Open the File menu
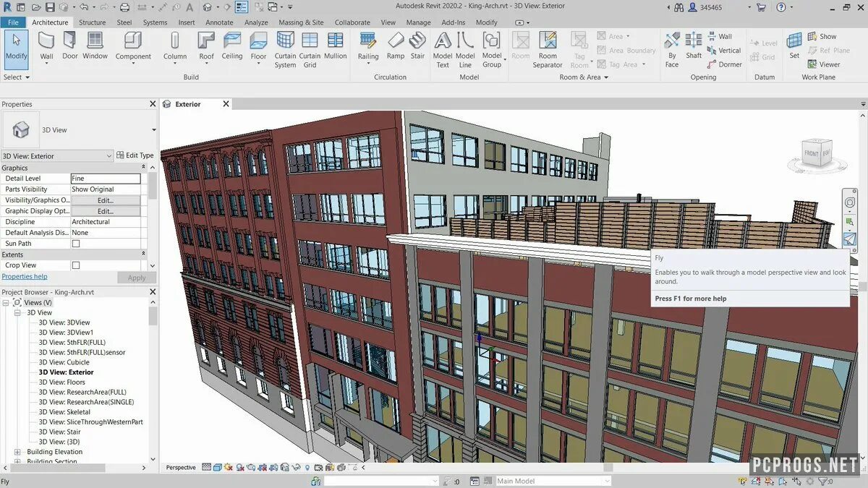The image size is (868, 488). (x=13, y=22)
